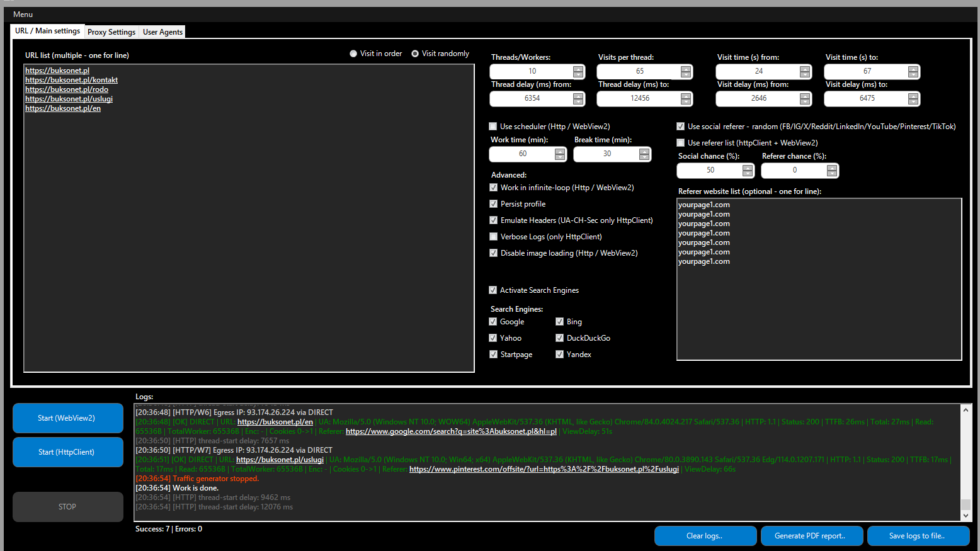
Task: Click the logs scrollbar down arrow
Action: click(966, 514)
